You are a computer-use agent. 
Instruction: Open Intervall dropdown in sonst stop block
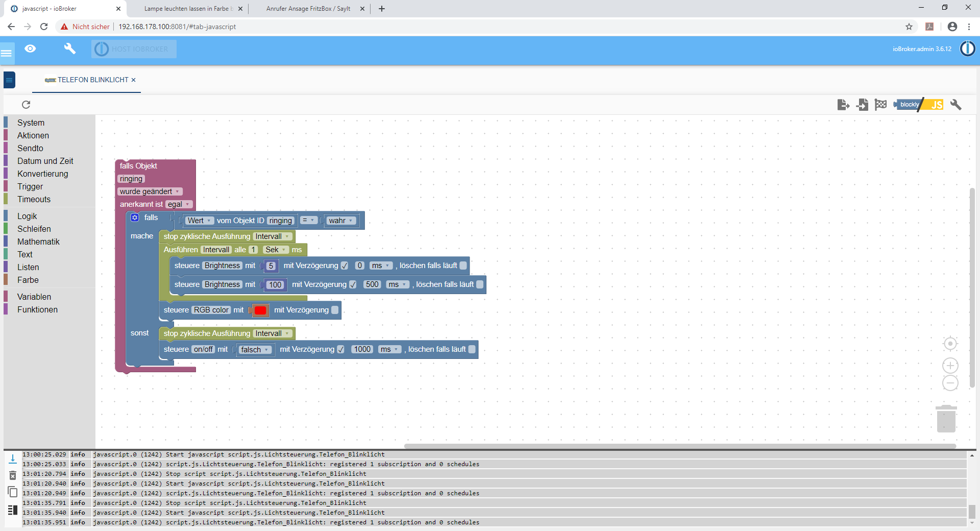coord(273,333)
